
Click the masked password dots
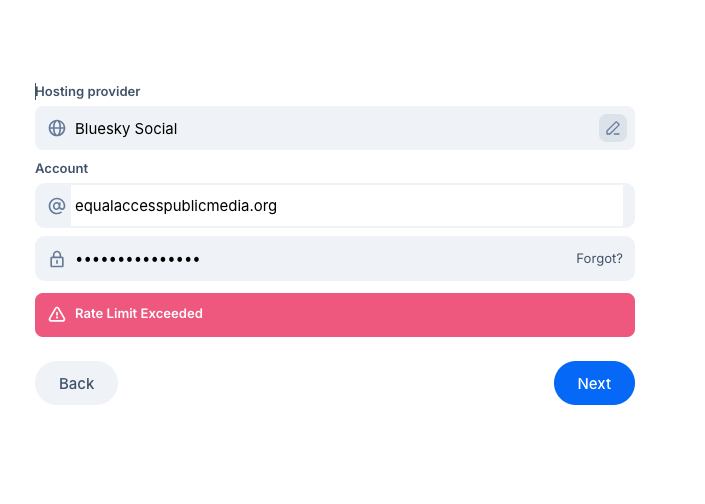138,259
